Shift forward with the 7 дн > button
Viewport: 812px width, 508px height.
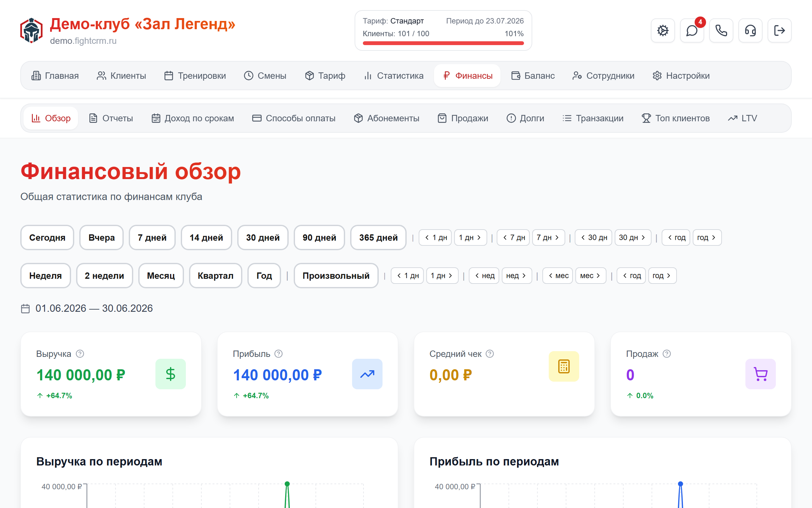[x=549, y=237]
